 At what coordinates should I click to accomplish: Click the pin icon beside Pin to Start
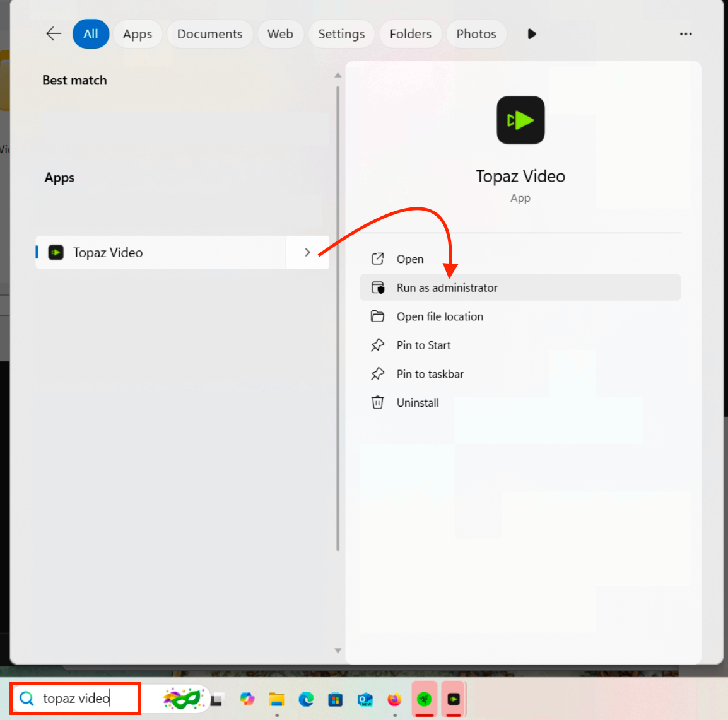tap(377, 345)
